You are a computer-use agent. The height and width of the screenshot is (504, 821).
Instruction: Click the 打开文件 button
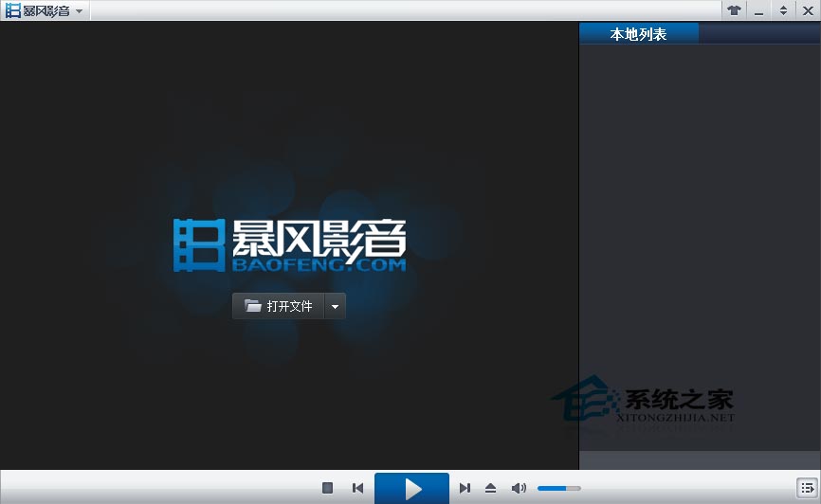pyautogui.click(x=279, y=306)
